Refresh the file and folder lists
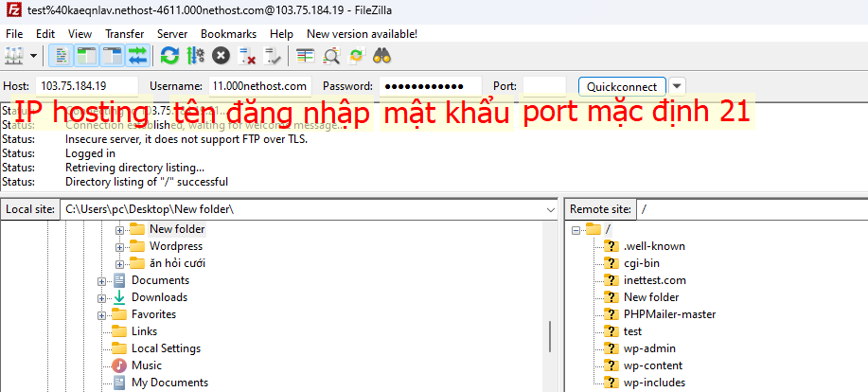Screen dimensions: 868x392 (169, 56)
